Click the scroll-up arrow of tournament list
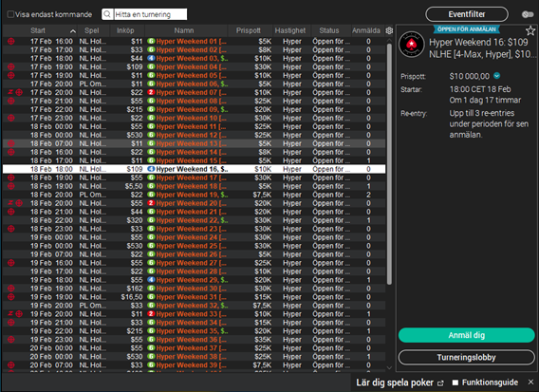This screenshot has width=539, height=392. (x=389, y=41)
